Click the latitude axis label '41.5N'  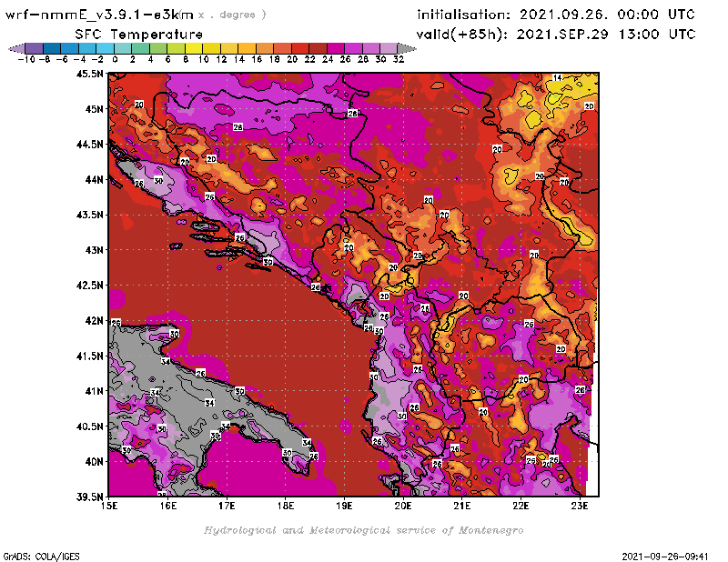(x=89, y=356)
